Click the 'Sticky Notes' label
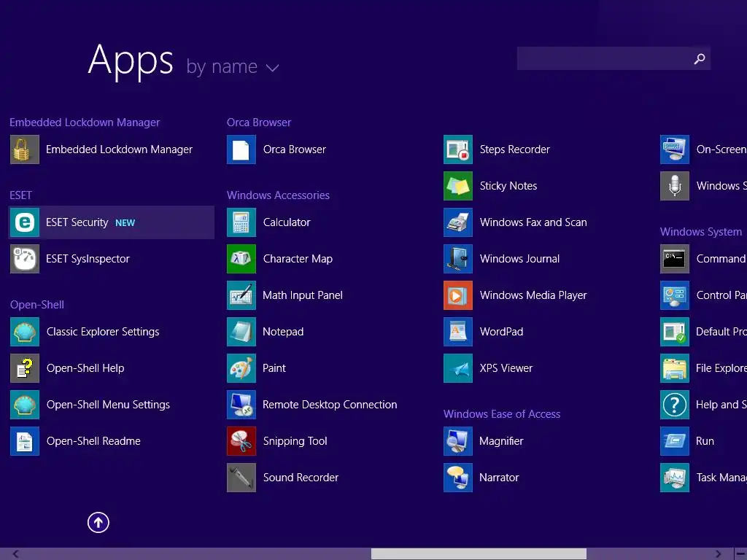The image size is (747, 560). point(508,186)
